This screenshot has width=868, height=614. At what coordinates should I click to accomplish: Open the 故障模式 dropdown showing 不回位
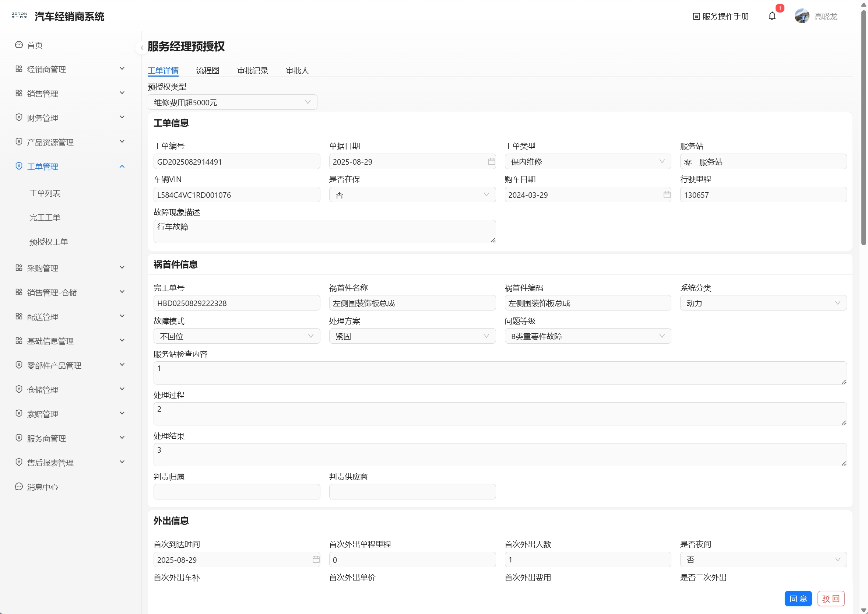click(237, 336)
